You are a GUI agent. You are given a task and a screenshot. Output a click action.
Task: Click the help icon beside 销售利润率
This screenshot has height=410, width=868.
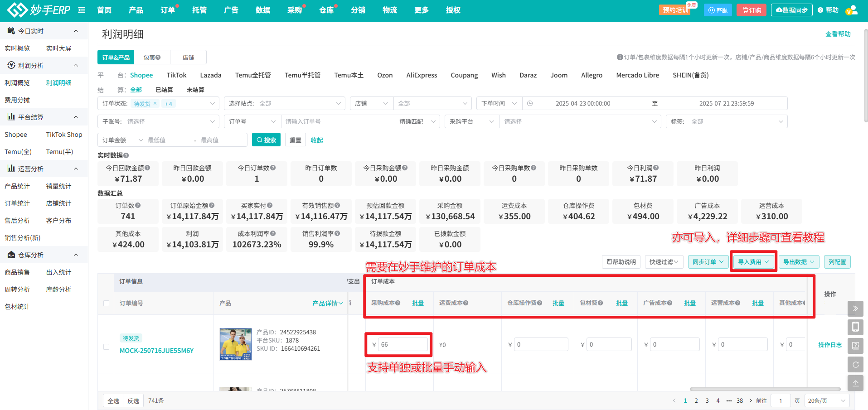(x=337, y=233)
